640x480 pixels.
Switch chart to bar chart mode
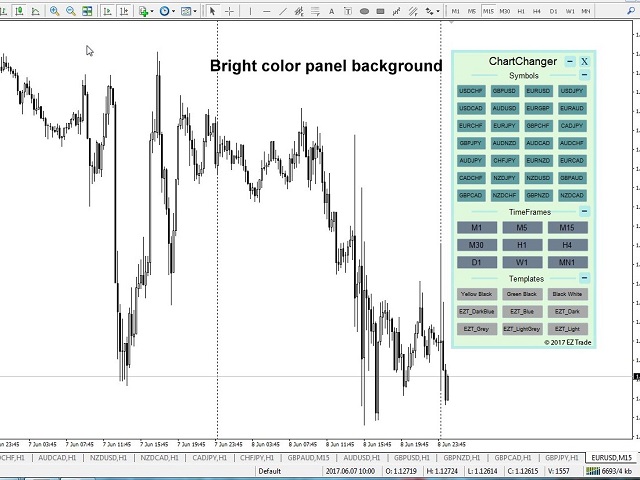click(x=3, y=11)
